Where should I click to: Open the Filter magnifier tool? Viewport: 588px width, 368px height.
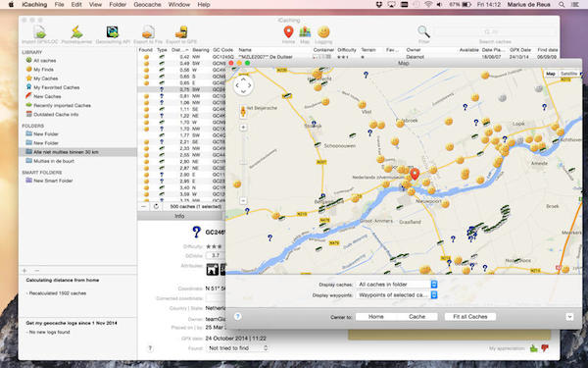point(423,32)
